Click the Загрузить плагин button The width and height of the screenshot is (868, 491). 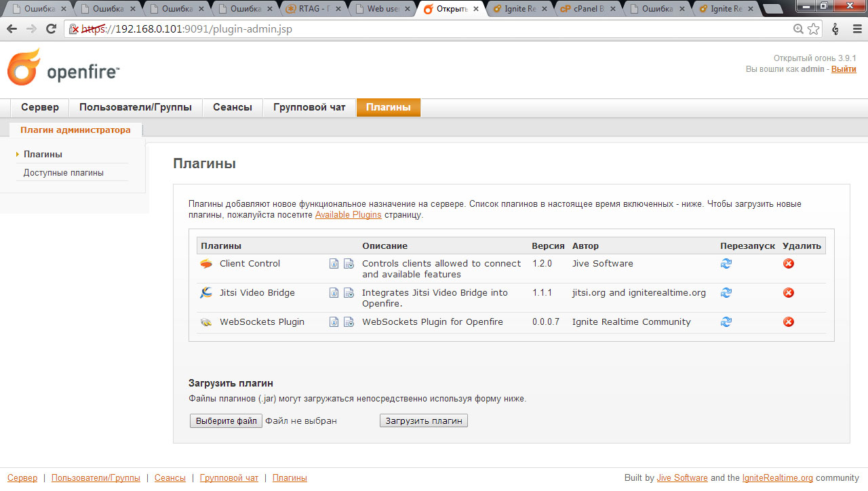[424, 421]
